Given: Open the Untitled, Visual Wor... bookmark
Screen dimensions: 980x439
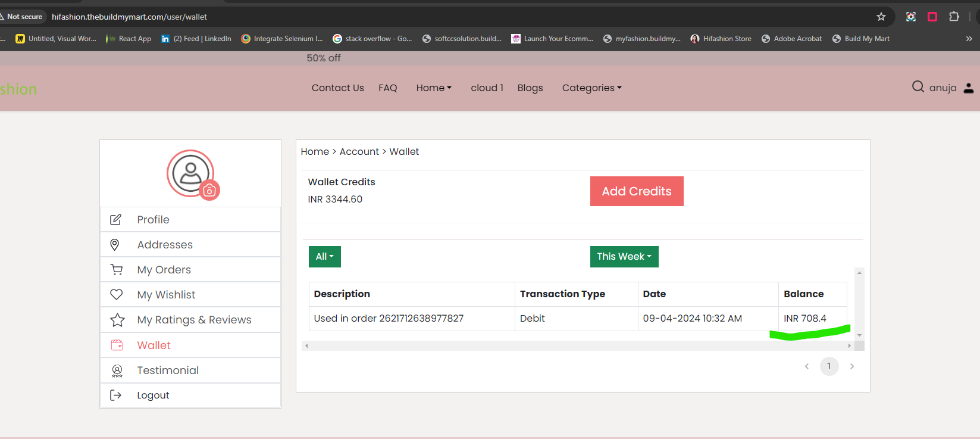Looking at the screenshot, I should tap(56, 39).
